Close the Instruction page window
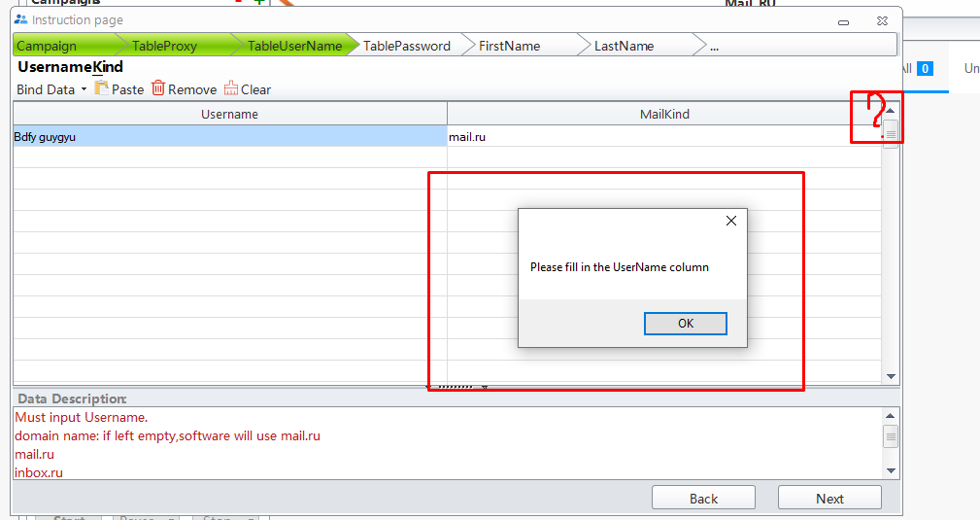This screenshot has width=980, height=520. [x=881, y=19]
